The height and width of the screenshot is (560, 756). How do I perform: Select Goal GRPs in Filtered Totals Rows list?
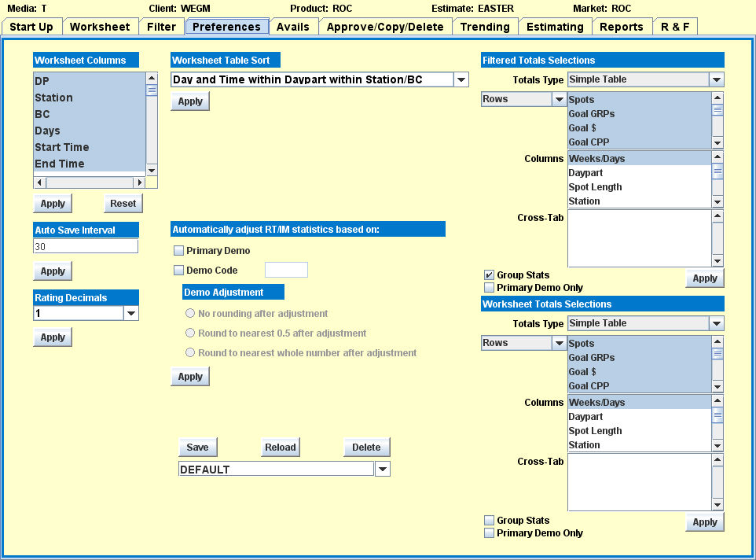[x=640, y=114]
